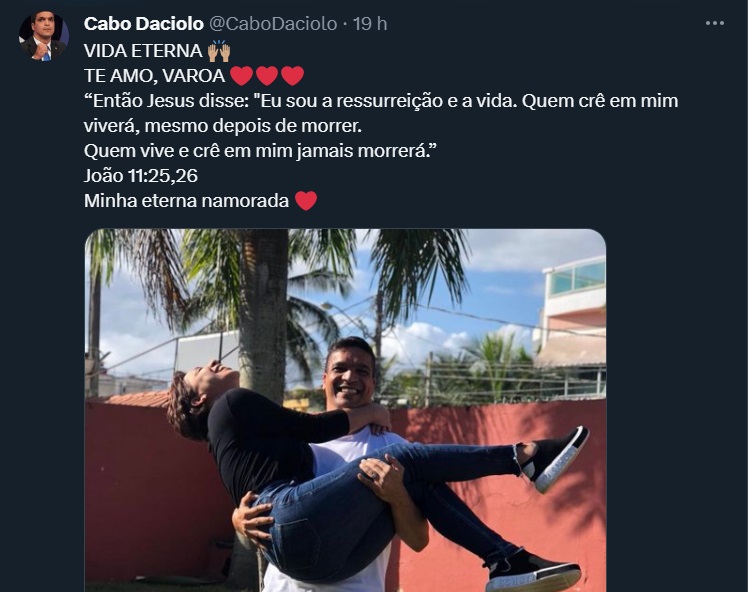Click the raised hands emoji after VIDA ETERNA

tap(219, 51)
